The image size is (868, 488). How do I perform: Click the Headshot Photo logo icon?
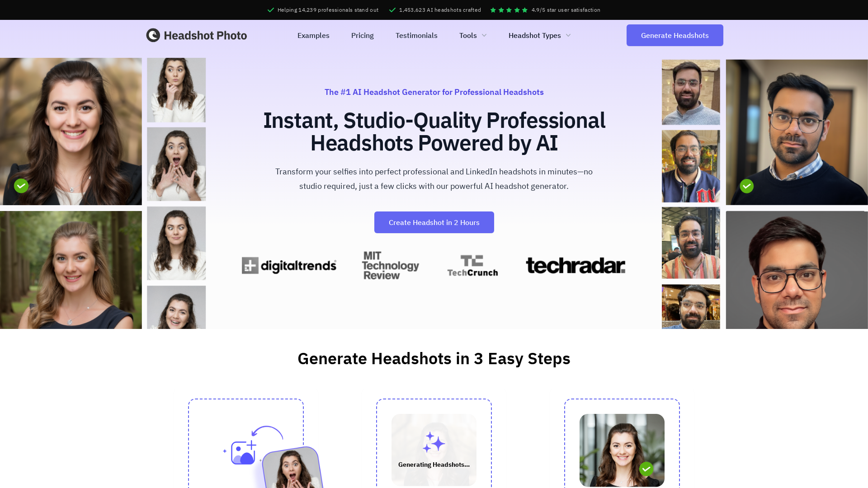pos(154,35)
